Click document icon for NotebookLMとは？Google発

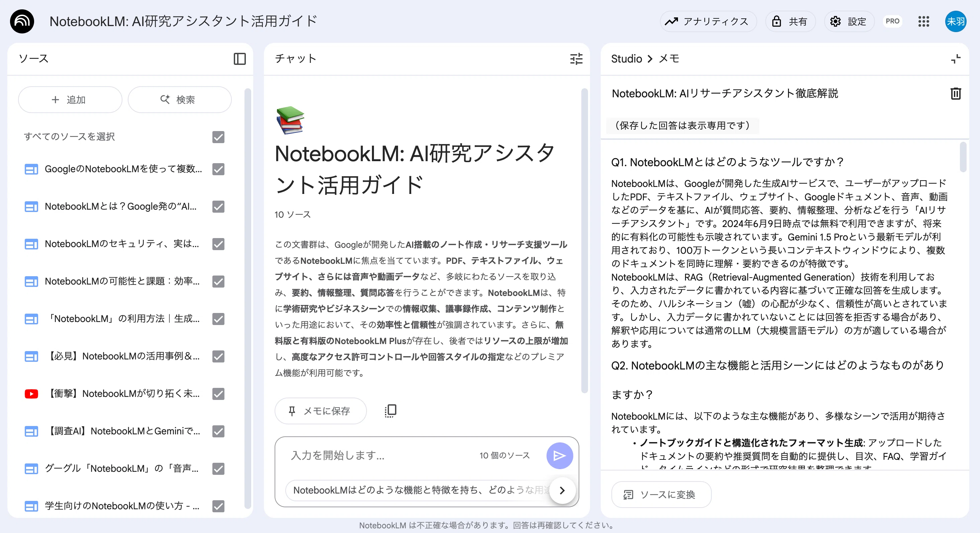pos(31,207)
